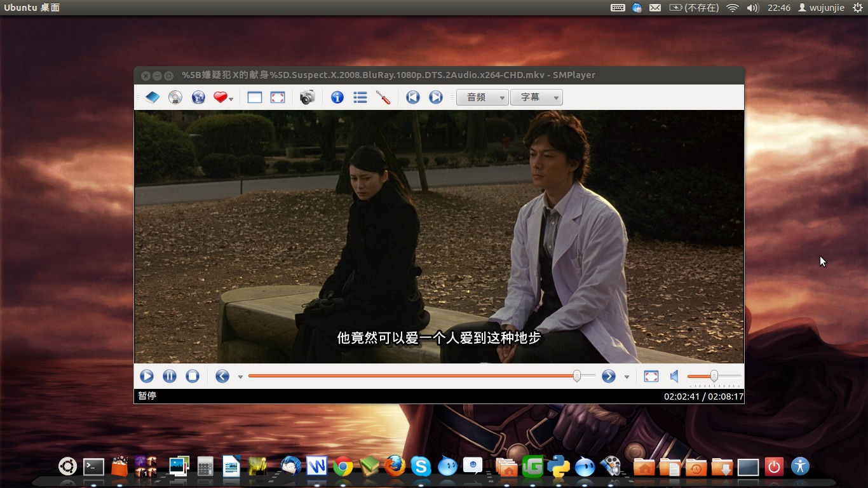Open preferences with the screwdriver icon
This screenshot has height=488, width=868.
[383, 97]
